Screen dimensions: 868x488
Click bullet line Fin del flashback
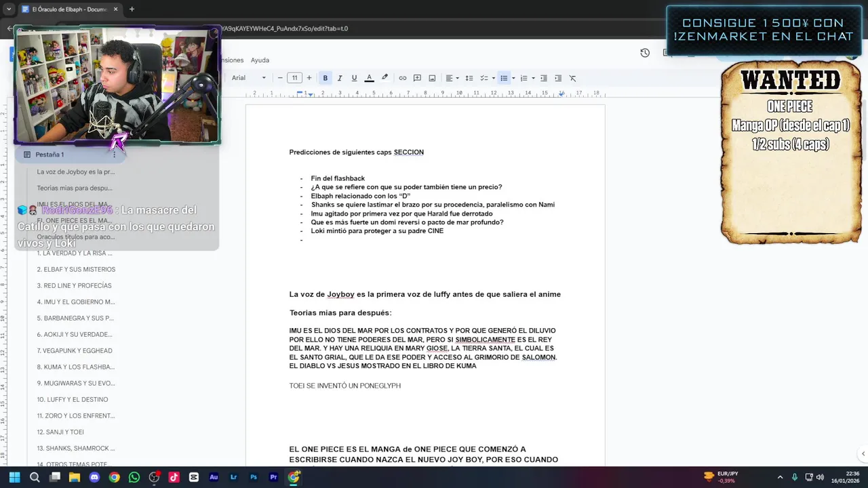coord(338,178)
